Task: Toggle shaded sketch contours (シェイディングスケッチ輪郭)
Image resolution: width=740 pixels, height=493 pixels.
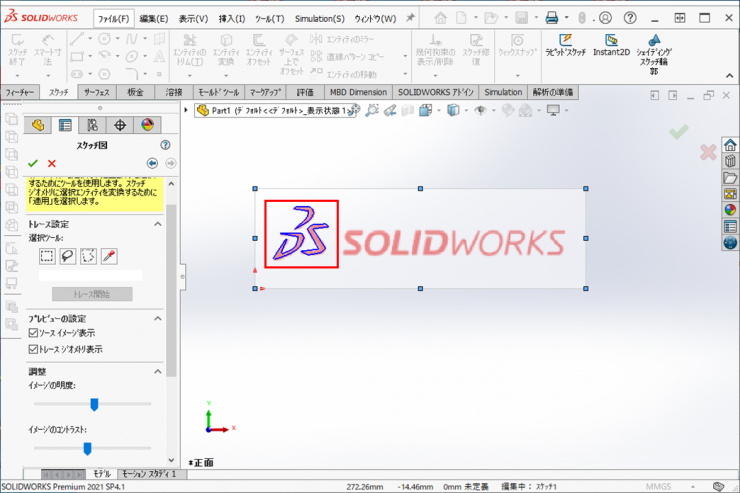Action: [x=653, y=48]
